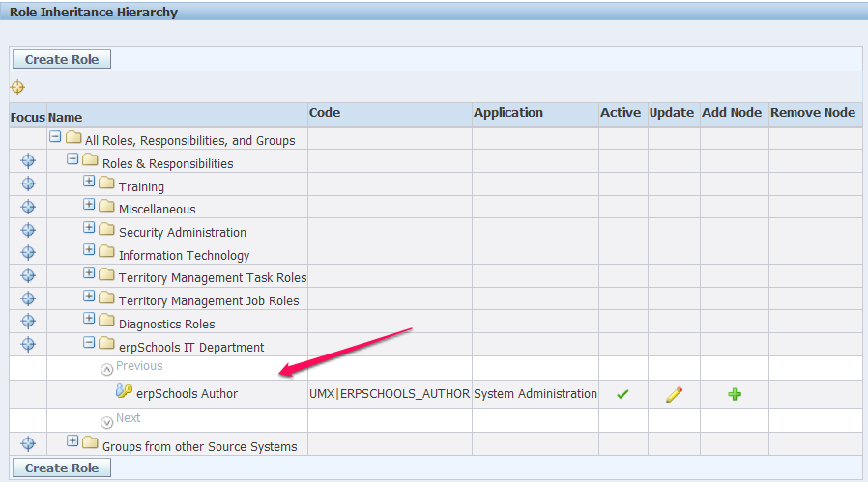
Task: Focus on Roles & Responsibilities row
Action: pos(28,161)
